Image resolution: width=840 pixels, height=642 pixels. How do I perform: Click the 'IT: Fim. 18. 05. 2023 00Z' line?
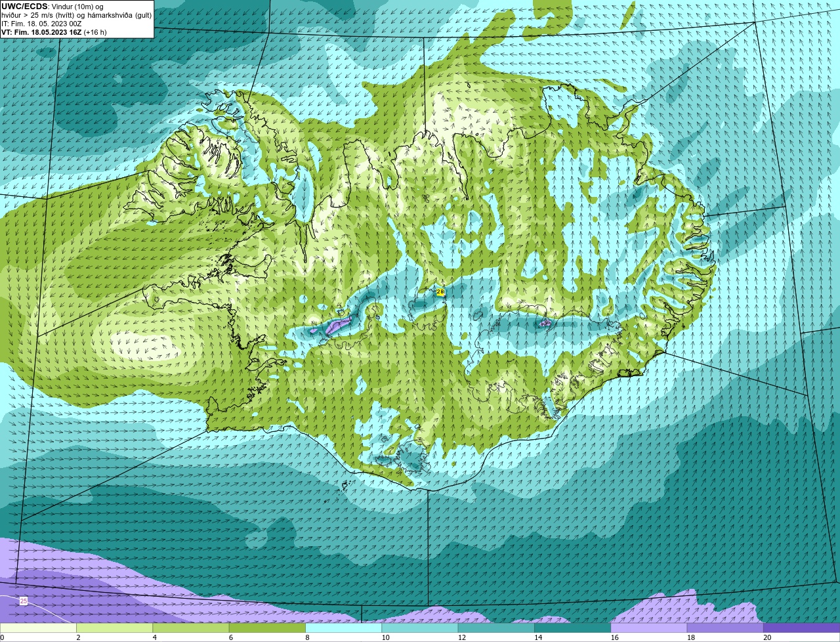[41, 24]
